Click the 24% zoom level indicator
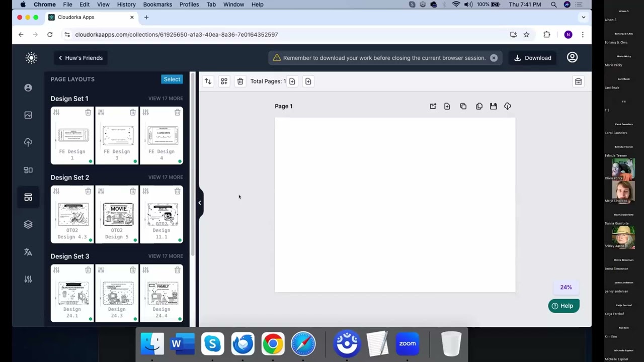 (x=566, y=287)
